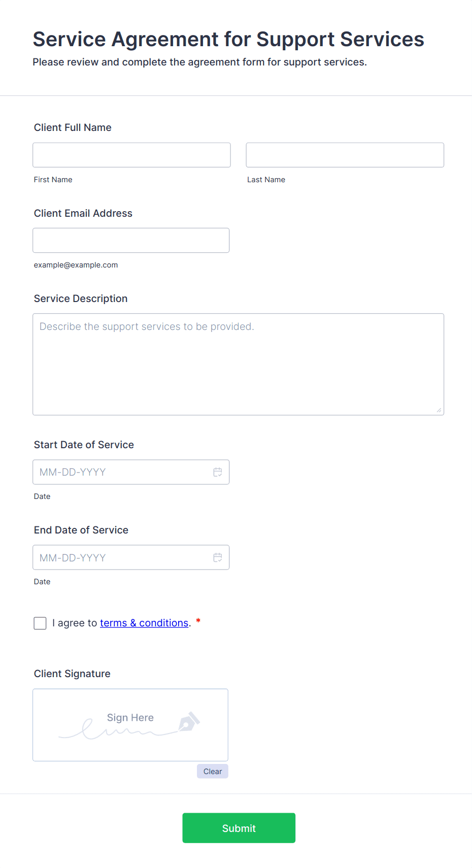Grab the Service Description resize handle
The width and height of the screenshot is (472, 868).
point(439,410)
